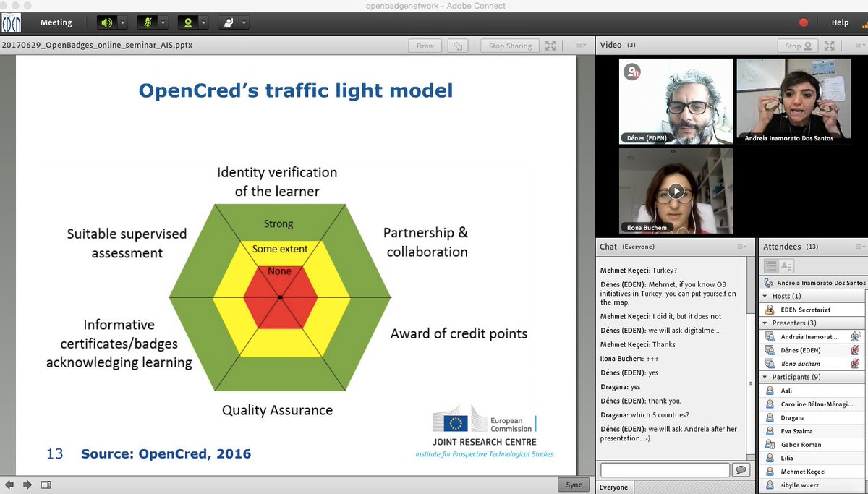The image size is (868, 494).
Task: Collapse the Presenters group
Action: tap(765, 323)
